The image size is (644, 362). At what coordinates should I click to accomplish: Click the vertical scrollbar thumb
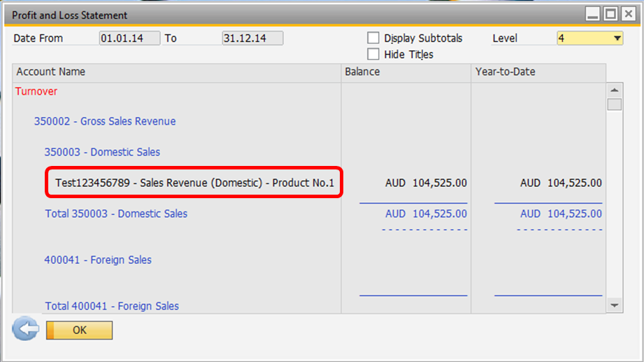coord(615,104)
